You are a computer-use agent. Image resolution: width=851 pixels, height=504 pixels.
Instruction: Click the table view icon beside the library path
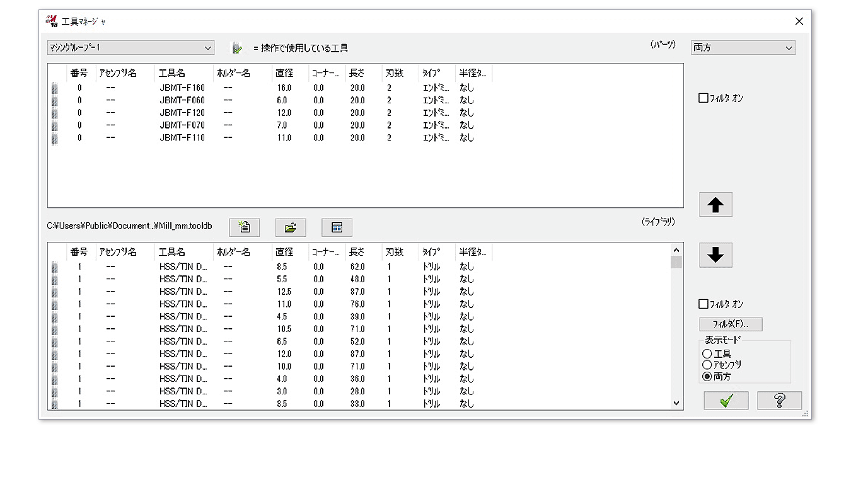(337, 227)
